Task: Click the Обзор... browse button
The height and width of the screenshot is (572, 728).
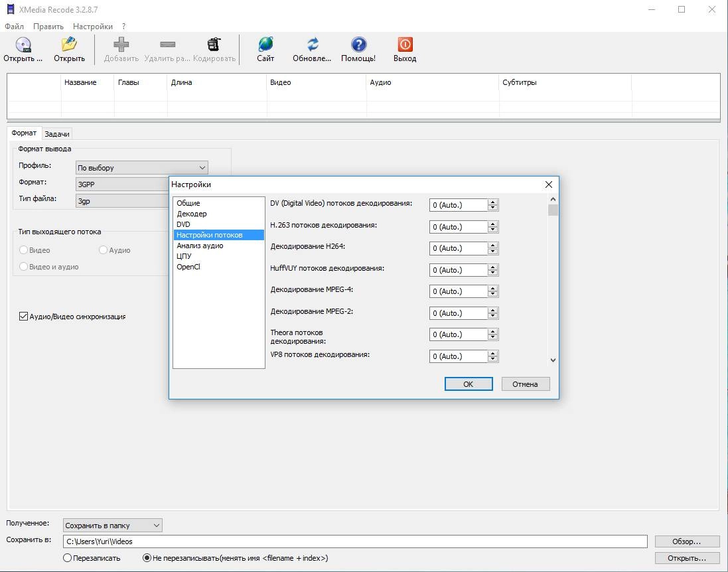Action: (x=687, y=541)
